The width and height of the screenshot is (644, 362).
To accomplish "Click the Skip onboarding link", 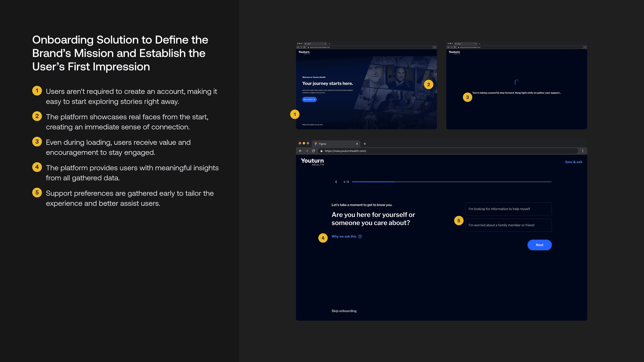I will click(x=344, y=311).
